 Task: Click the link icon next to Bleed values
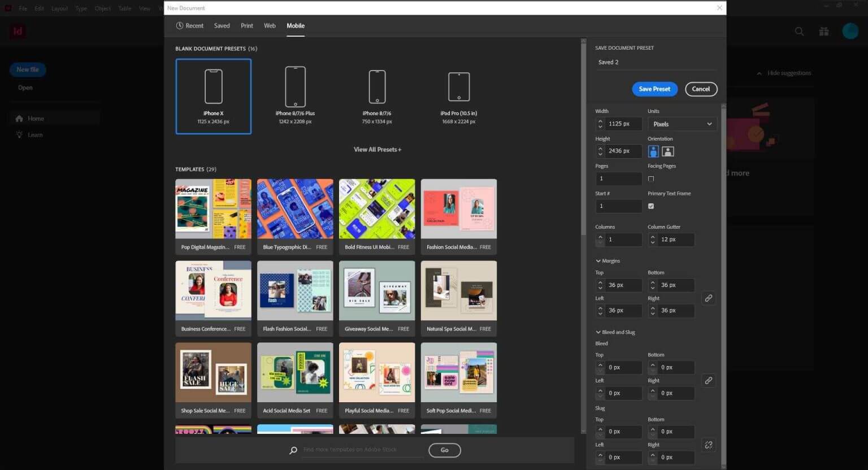(709, 380)
